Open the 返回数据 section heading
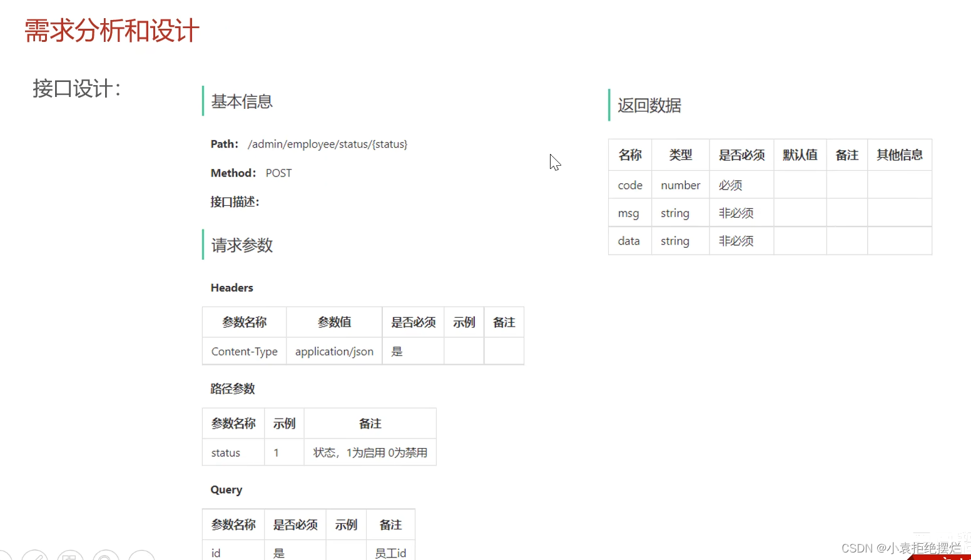 [649, 105]
